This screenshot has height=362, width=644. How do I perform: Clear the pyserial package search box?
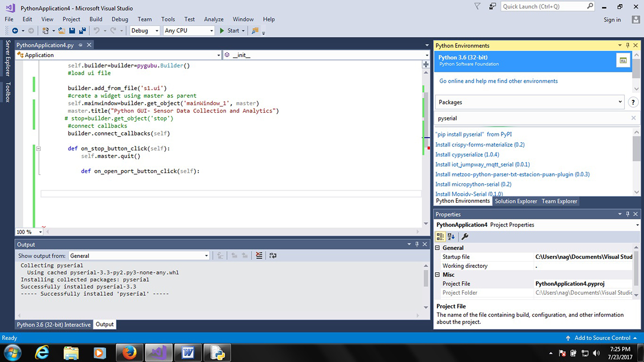[x=633, y=118]
